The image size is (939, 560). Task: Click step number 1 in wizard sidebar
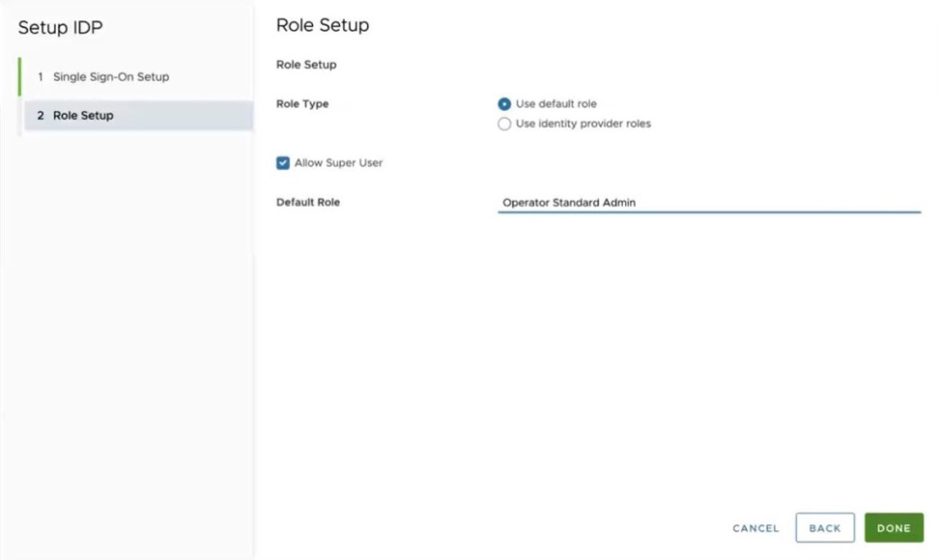[41, 77]
